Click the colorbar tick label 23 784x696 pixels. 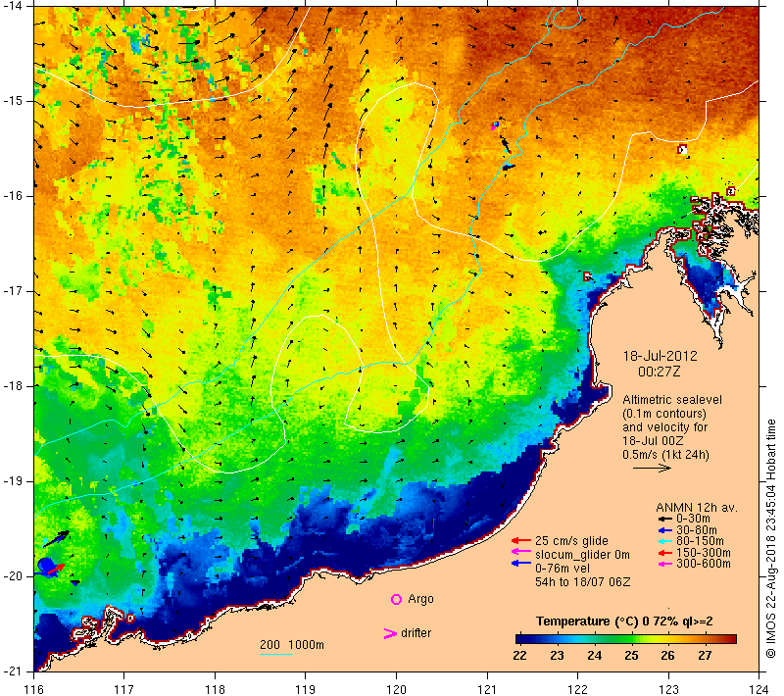point(557,656)
